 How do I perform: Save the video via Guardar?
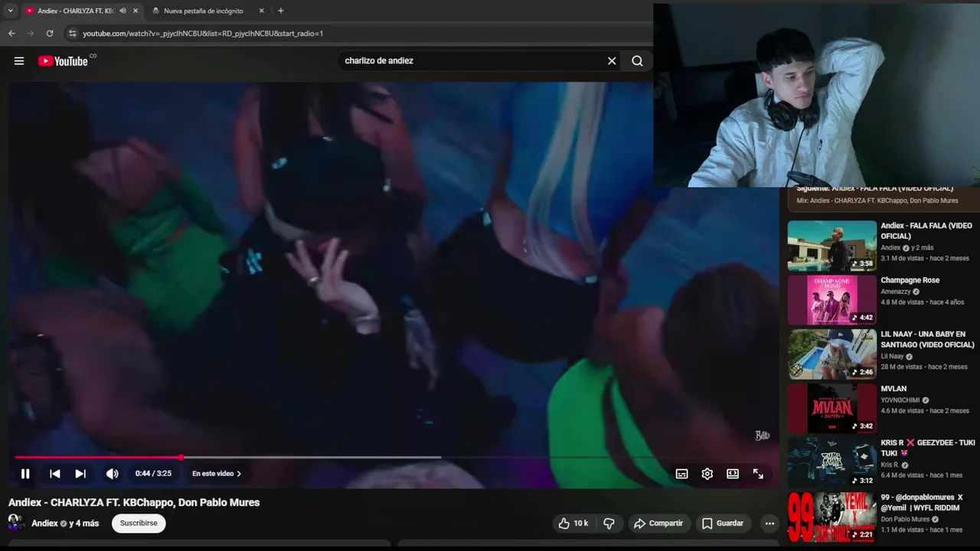pyautogui.click(x=723, y=523)
